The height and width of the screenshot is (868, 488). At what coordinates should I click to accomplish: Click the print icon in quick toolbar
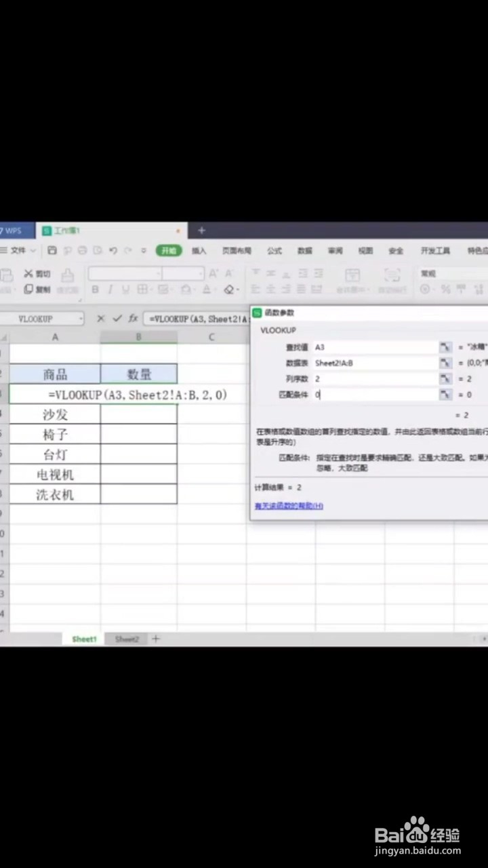coord(82,250)
